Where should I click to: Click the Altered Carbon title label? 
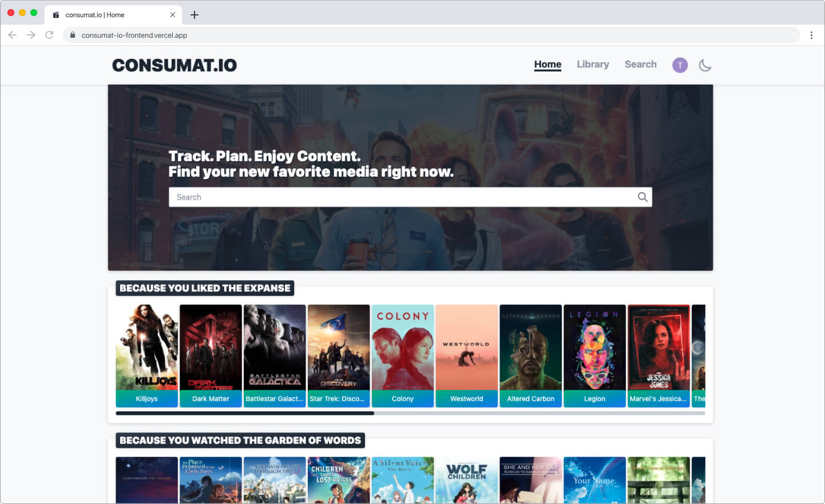531,399
